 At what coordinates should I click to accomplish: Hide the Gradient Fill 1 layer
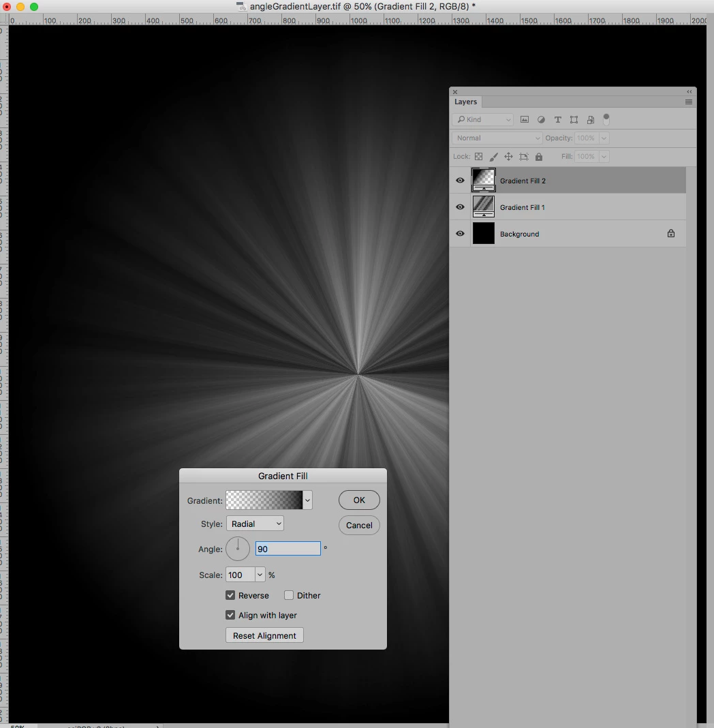[460, 207]
